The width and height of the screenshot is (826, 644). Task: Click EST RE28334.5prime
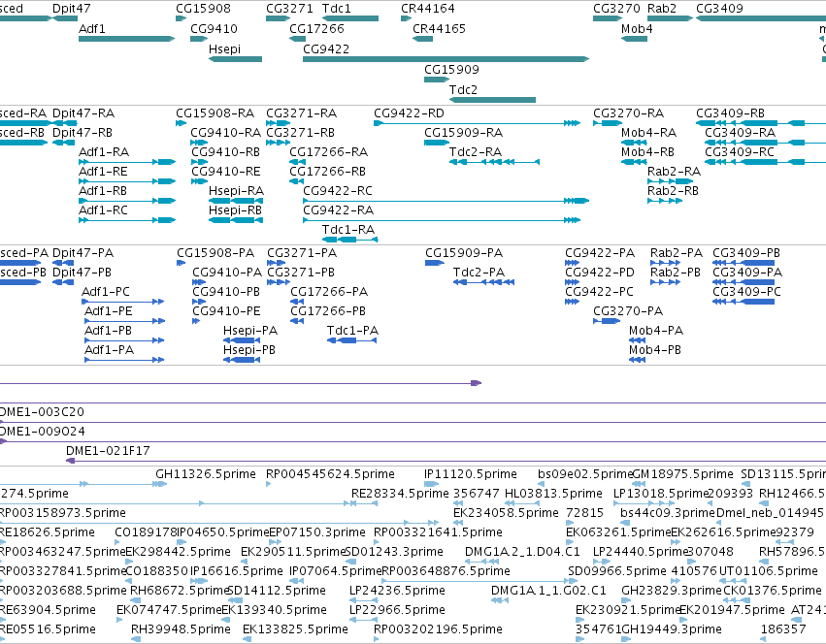click(400, 494)
